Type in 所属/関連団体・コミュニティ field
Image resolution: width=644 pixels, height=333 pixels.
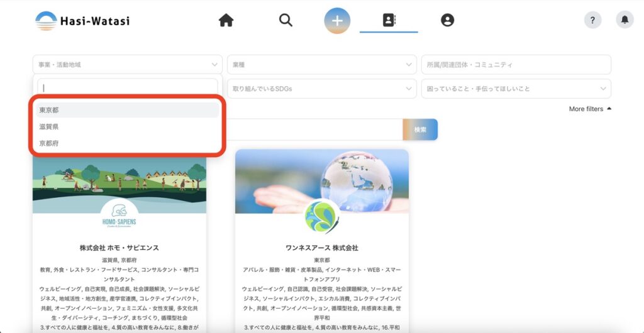click(516, 65)
